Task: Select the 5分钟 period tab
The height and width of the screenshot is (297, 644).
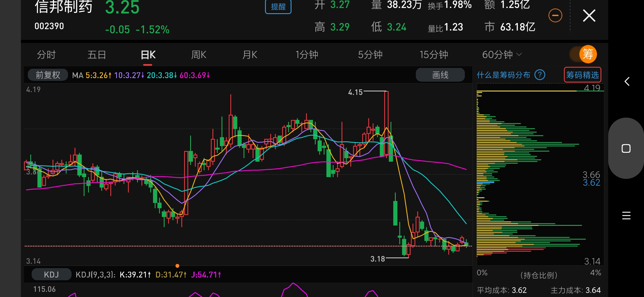Action: (x=370, y=55)
